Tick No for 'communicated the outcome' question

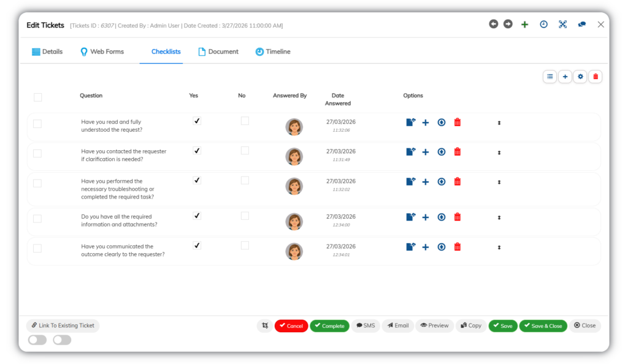click(245, 245)
